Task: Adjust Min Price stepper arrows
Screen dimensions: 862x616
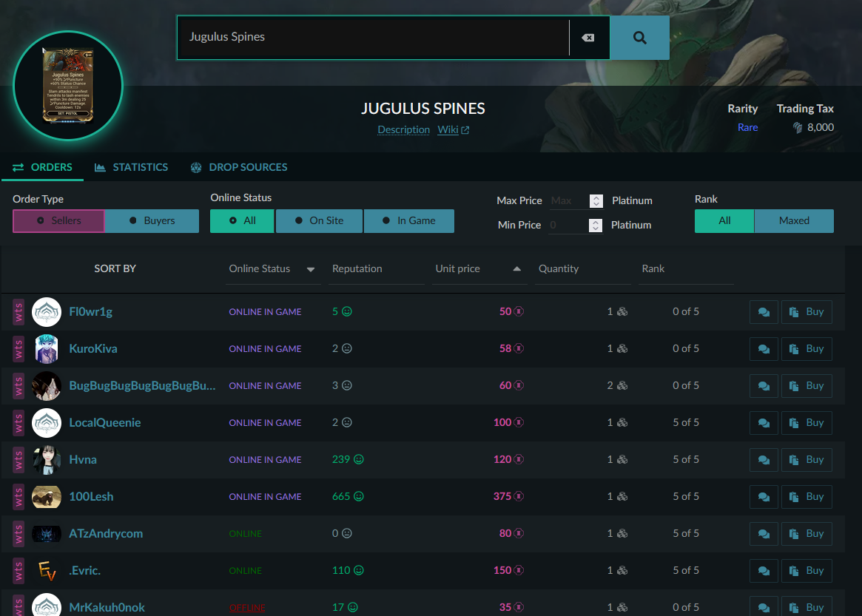Action: (596, 225)
